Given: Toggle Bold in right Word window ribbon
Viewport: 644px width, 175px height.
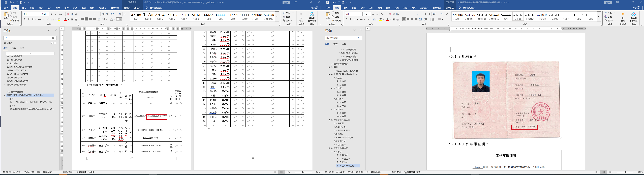Looking at the screenshot, I should pyautogui.click(x=346, y=19).
